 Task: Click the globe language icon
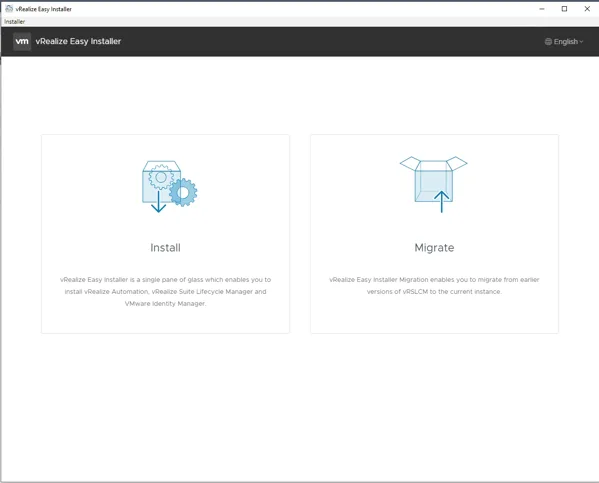pyautogui.click(x=548, y=42)
